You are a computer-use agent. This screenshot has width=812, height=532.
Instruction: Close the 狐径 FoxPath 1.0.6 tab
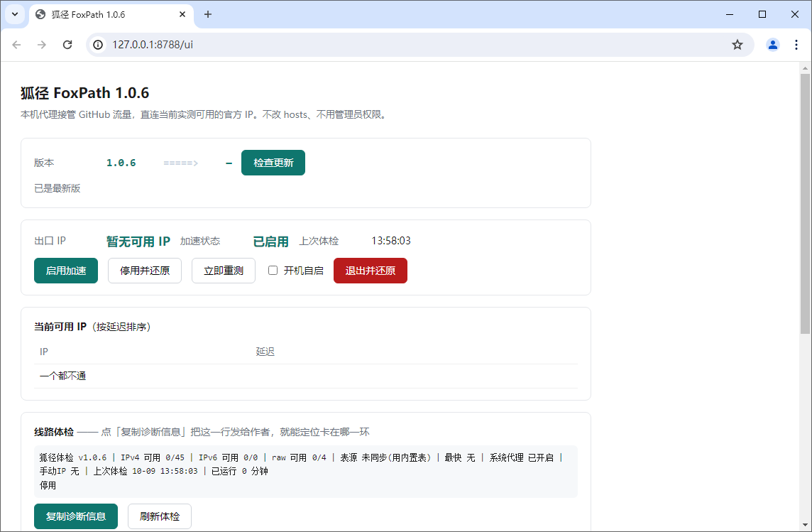tap(182, 14)
